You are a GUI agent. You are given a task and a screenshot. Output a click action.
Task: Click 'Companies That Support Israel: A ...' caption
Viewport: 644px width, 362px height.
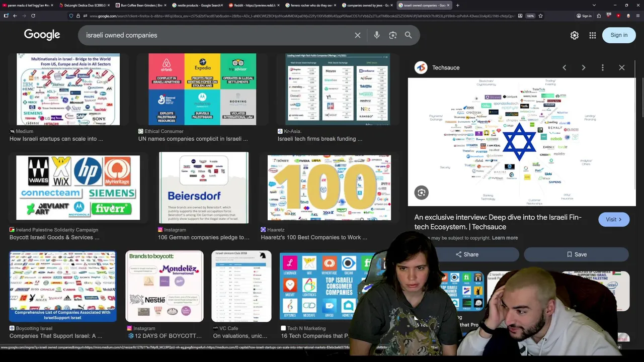coord(56,336)
